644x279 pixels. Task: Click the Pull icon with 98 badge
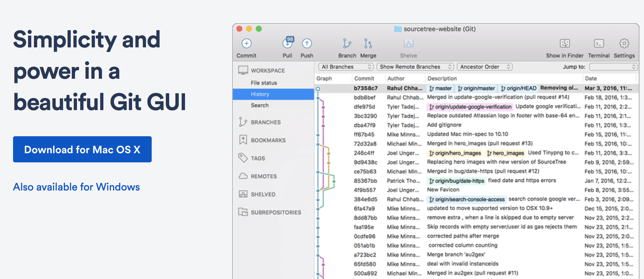pos(288,42)
